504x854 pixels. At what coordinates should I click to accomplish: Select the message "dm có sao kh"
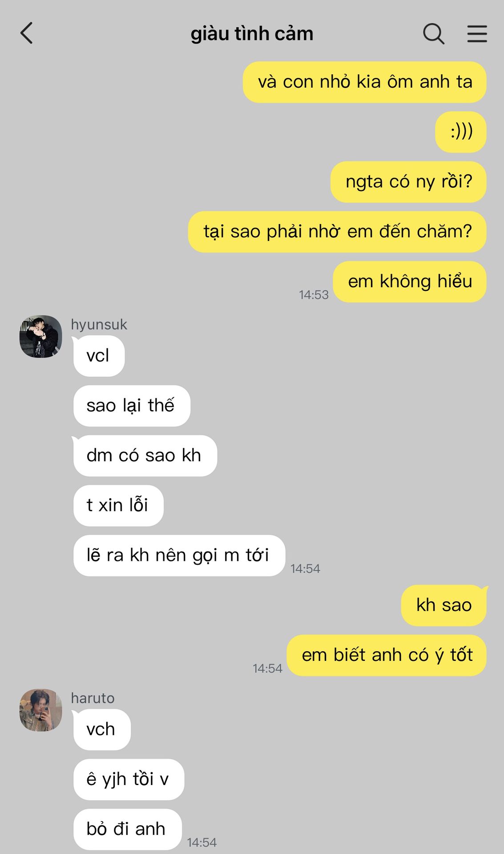(x=145, y=455)
